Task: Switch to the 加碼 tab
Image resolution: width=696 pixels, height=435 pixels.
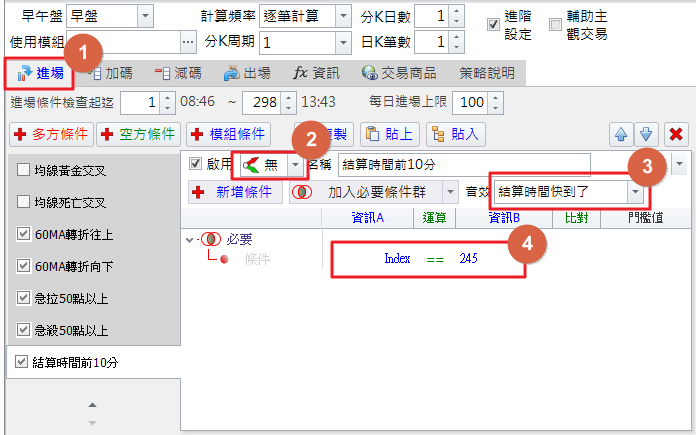Action: 112,73
